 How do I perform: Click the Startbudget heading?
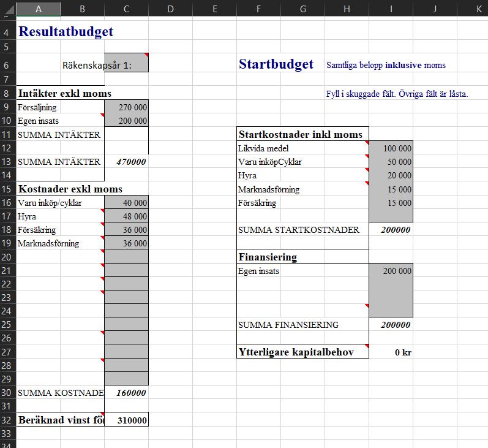[276, 64]
